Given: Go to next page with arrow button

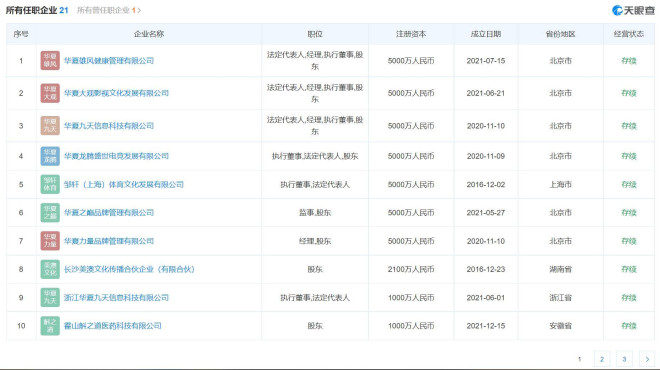Looking at the screenshot, I should [x=647, y=359].
